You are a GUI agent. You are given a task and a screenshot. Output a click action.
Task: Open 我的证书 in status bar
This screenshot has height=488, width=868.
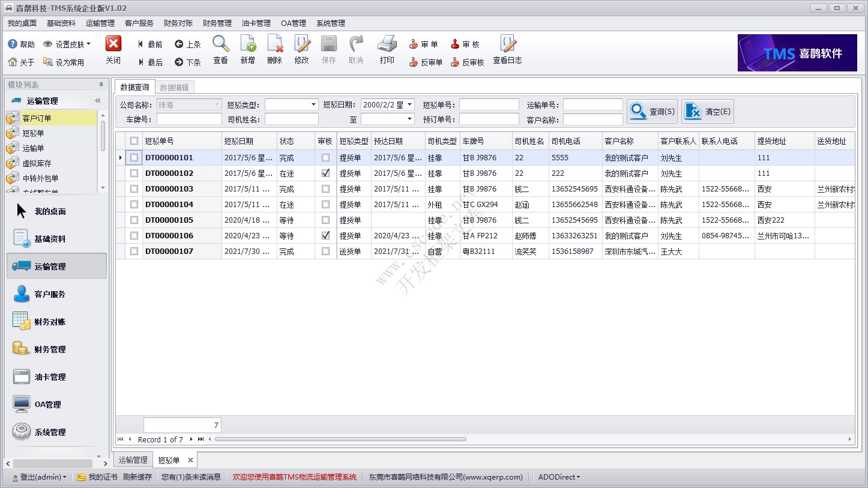coord(97,477)
